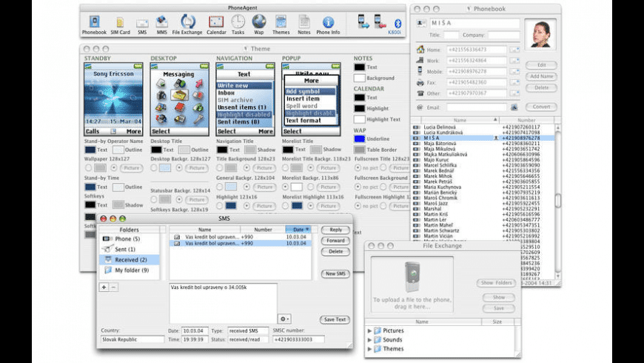
Task: Click the Reply button in SMS window
Action: [335, 230]
